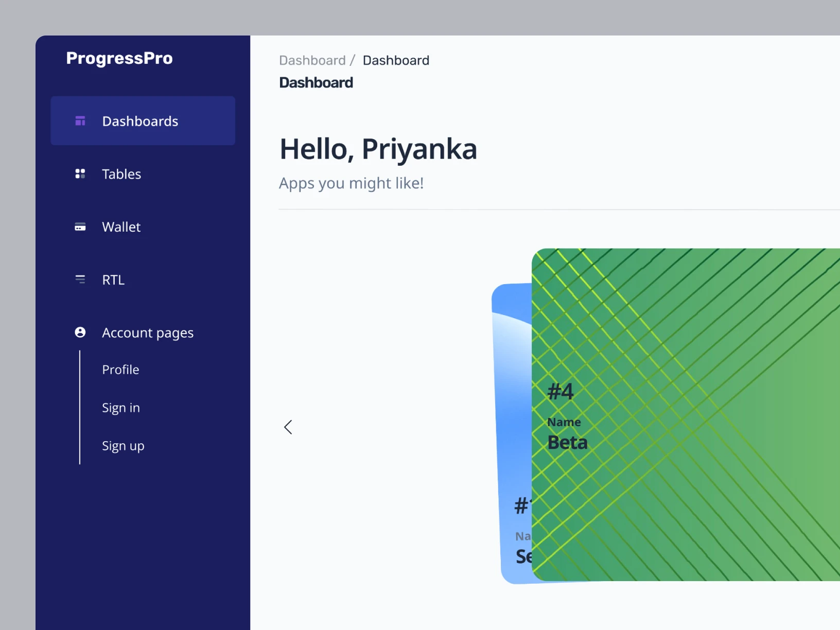
Task: Click the ProgressPro logo
Action: [x=119, y=58]
